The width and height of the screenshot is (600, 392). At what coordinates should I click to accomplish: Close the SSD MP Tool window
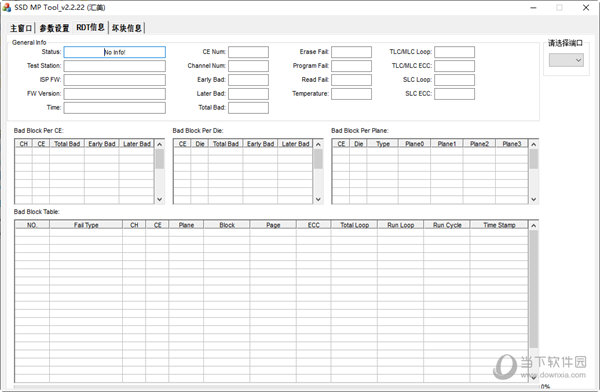(586, 8)
